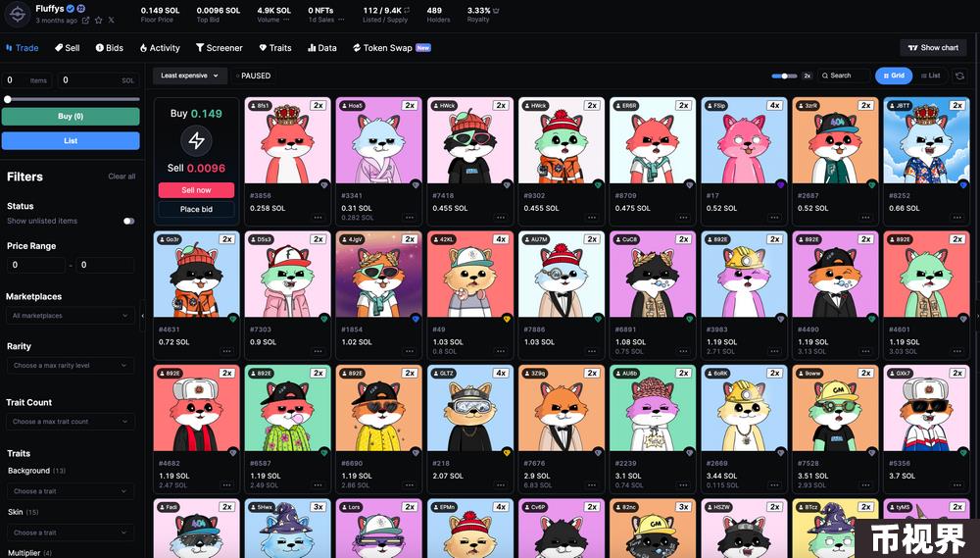Click the lightning bolt instant-trade icon
Image resolution: width=980 pixels, height=558 pixels.
coord(196,141)
